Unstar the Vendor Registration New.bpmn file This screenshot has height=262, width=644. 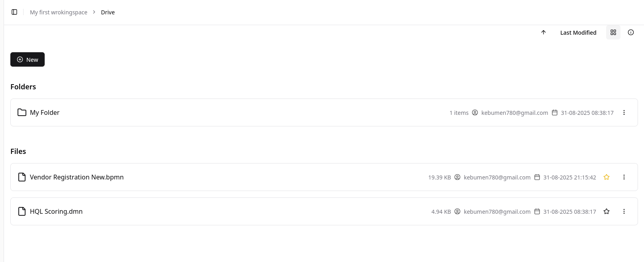(607, 177)
